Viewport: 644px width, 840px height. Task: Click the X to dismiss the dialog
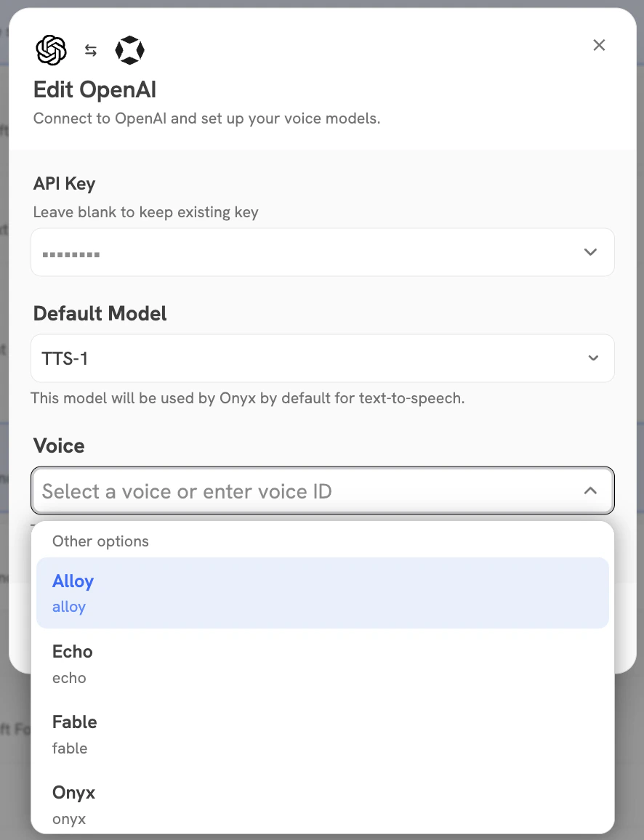[599, 45]
